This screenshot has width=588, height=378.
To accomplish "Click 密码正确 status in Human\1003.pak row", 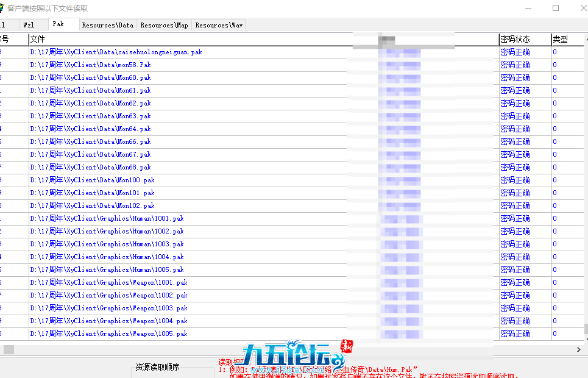I will [515, 244].
